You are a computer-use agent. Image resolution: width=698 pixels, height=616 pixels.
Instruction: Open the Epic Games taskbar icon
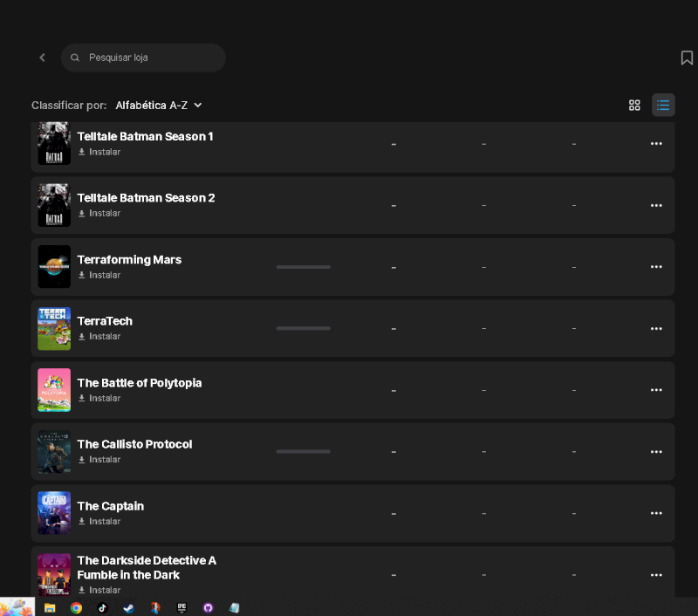click(x=181, y=607)
